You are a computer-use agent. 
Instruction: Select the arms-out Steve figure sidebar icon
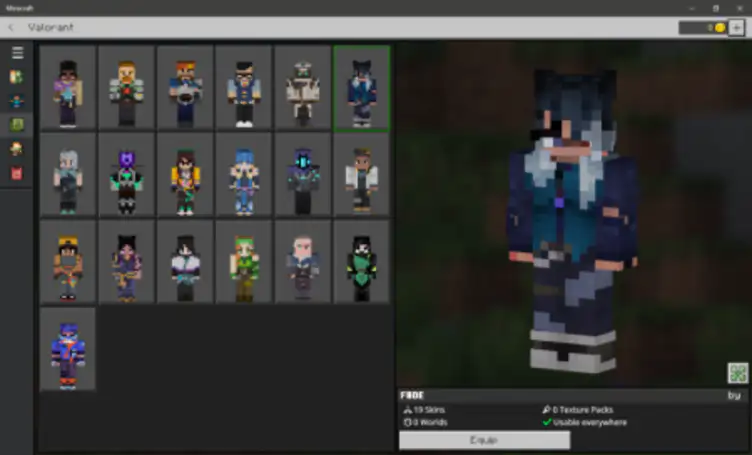pyautogui.click(x=16, y=101)
